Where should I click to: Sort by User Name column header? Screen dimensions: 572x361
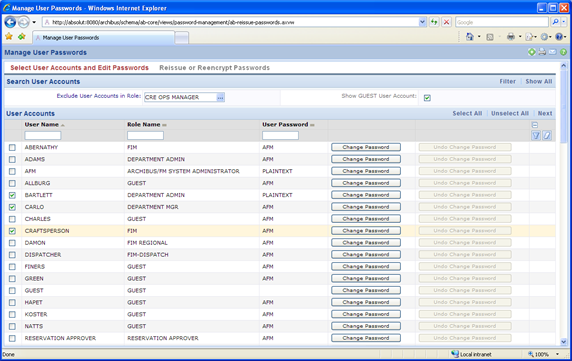(42, 125)
